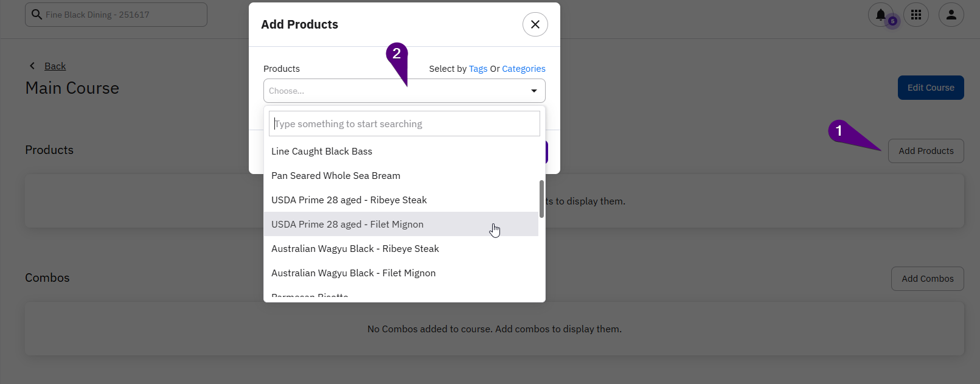
Task: Select Australian Wagyu Black Ribeye Steak
Action: [355, 249]
